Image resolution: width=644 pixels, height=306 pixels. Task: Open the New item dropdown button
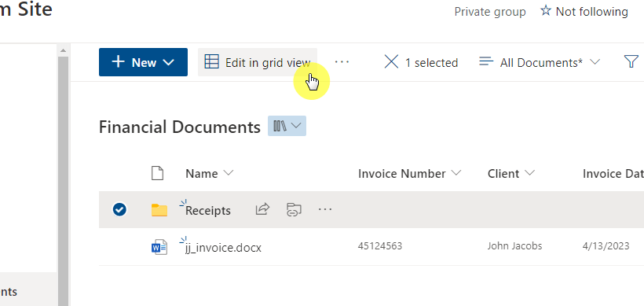coord(143,62)
